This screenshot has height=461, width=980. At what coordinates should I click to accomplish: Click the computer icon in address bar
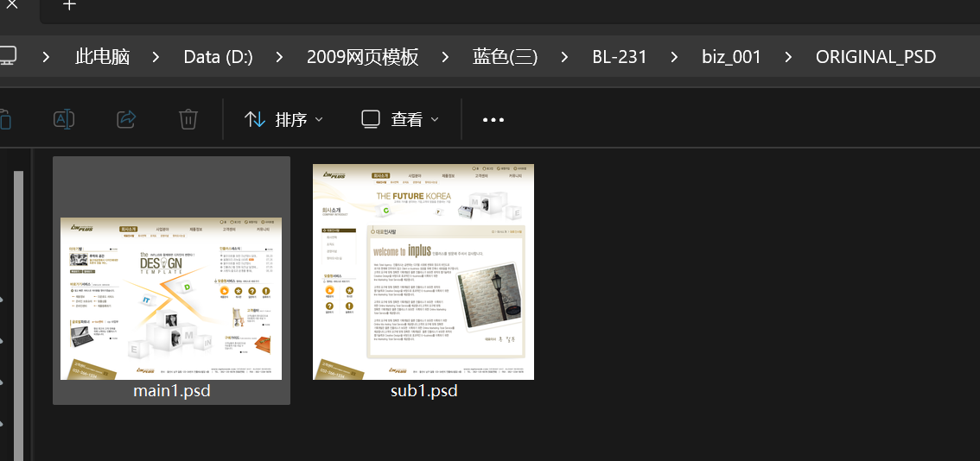(8, 57)
